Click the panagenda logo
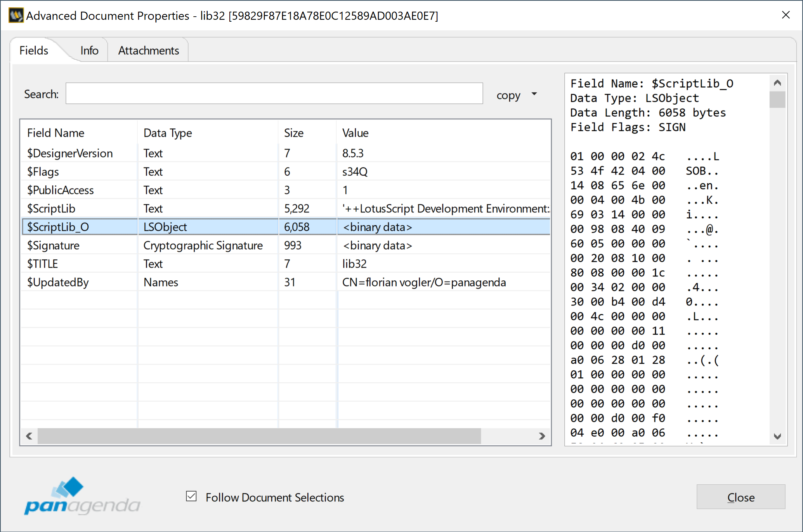 pos(82,496)
